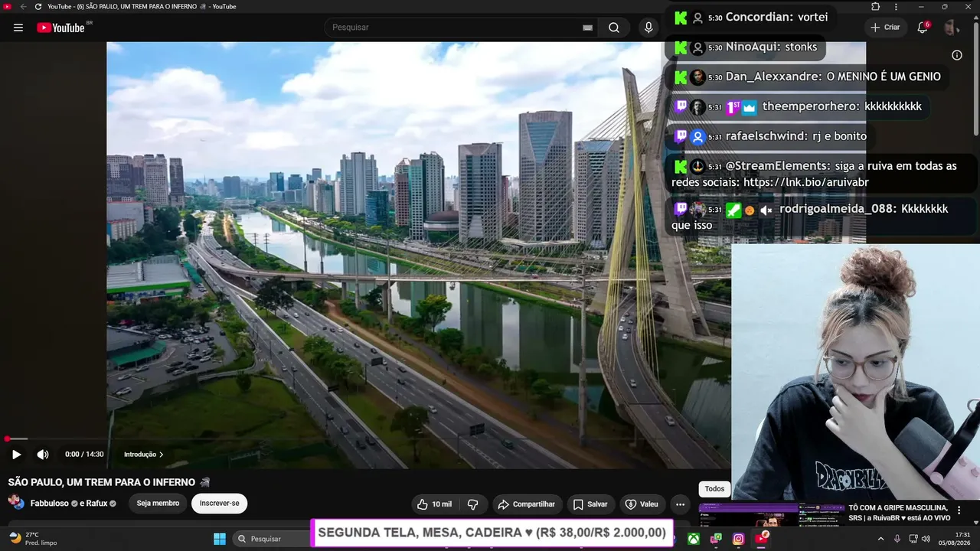The image size is (980, 551).
Task: Open Windows Start menu
Action: (x=220, y=539)
